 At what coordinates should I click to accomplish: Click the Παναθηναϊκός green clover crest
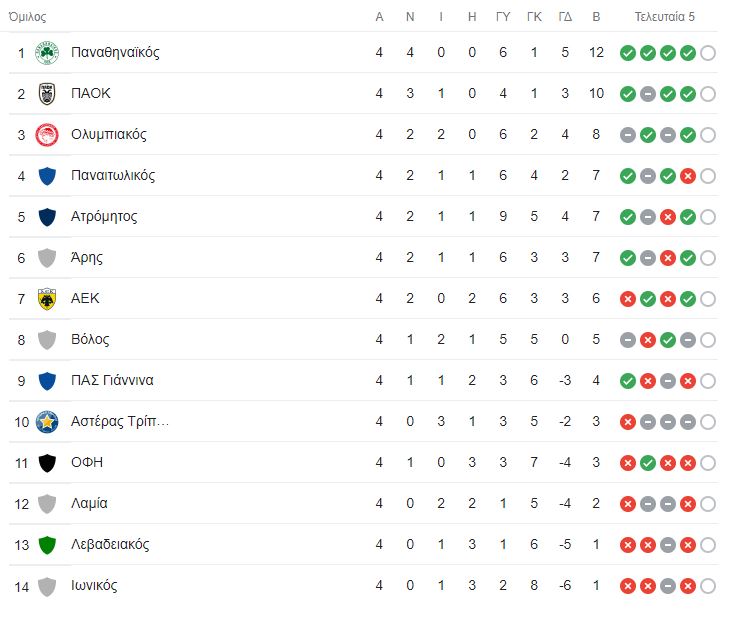[47, 53]
